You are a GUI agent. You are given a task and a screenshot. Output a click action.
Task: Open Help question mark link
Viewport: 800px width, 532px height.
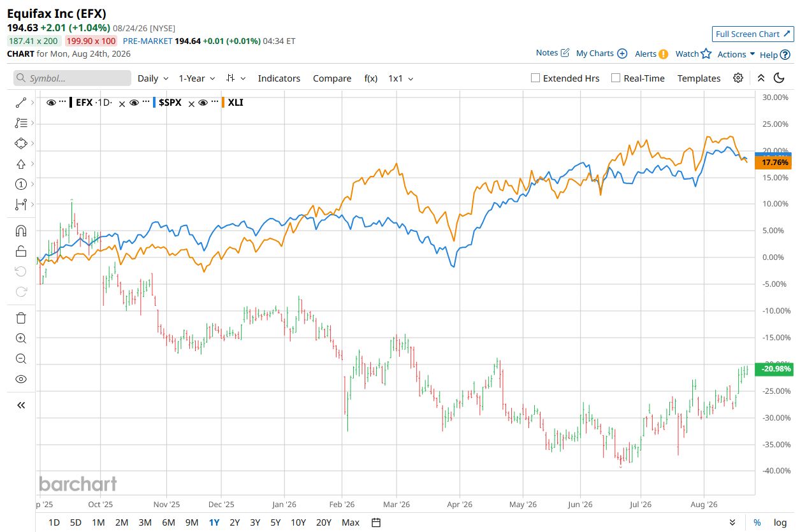(x=775, y=55)
